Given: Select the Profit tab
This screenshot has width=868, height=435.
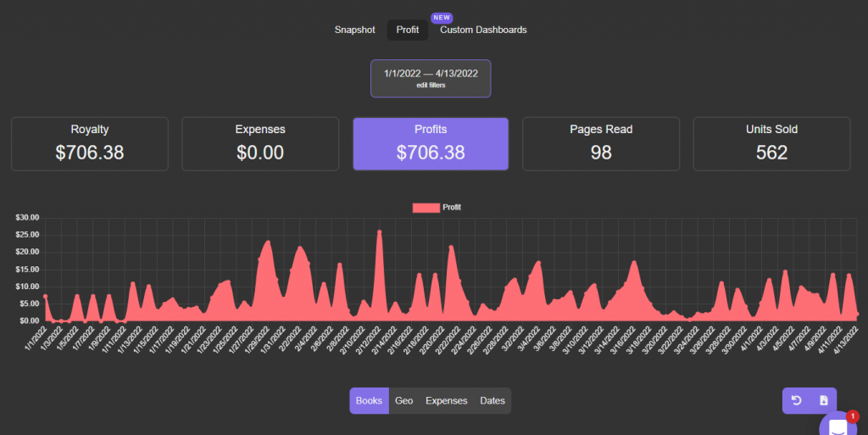Looking at the screenshot, I should click(x=408, y=30).
